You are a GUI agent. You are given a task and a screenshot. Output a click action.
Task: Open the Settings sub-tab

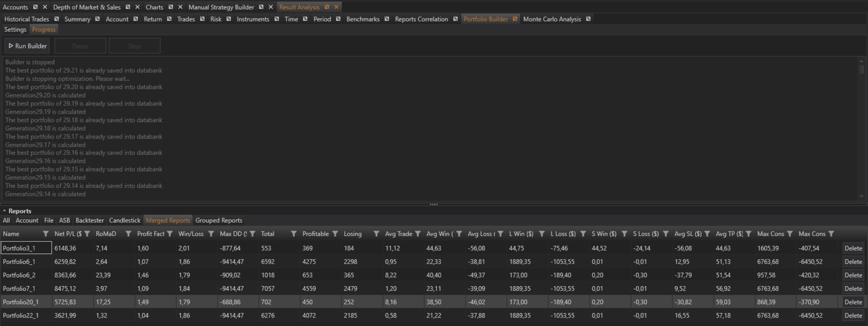click(x=15, y=29)
